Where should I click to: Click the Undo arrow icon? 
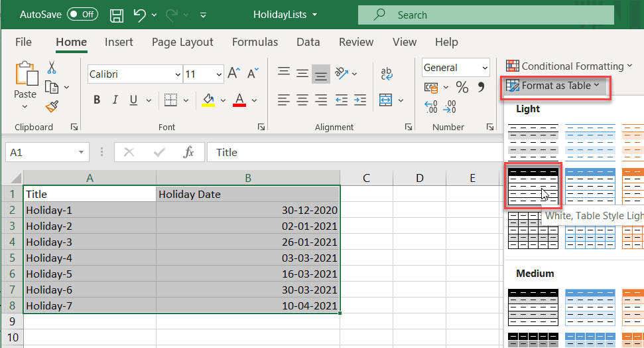click(140, 15)
